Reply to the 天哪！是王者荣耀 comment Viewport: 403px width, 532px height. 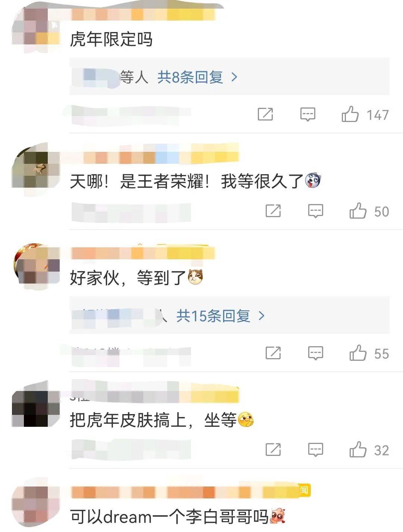point(316,211)
